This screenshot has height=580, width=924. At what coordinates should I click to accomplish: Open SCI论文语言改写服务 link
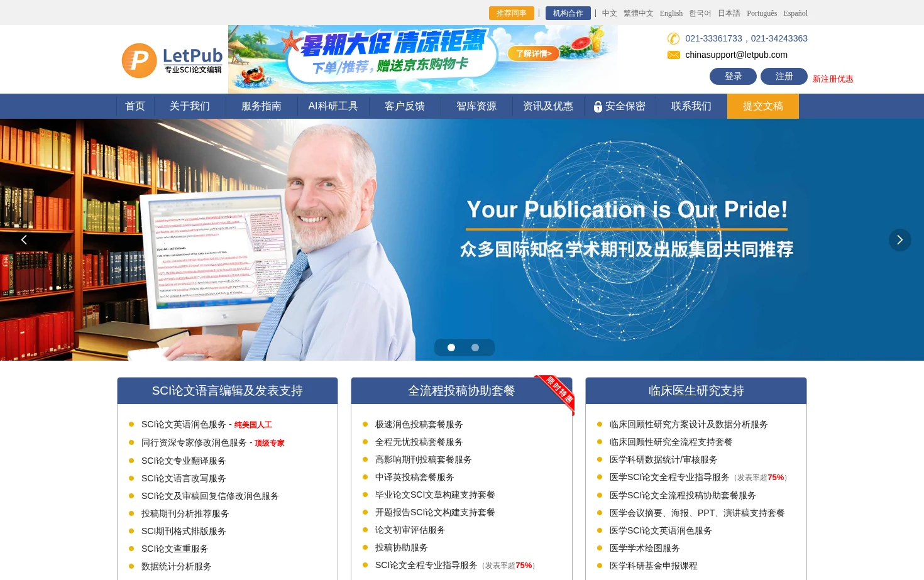click(x=184, y=478)
